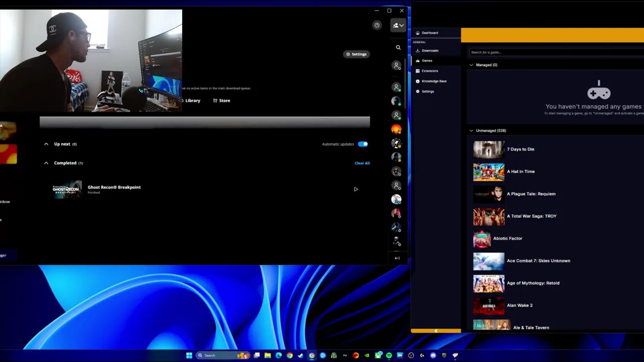Open Discord from taskbar
644x362 pixels.
click(x=433, y=355)
